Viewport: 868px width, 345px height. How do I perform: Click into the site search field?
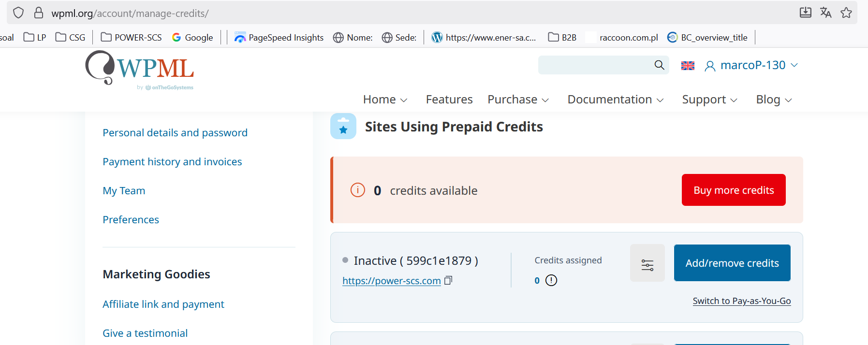(596, 65)
